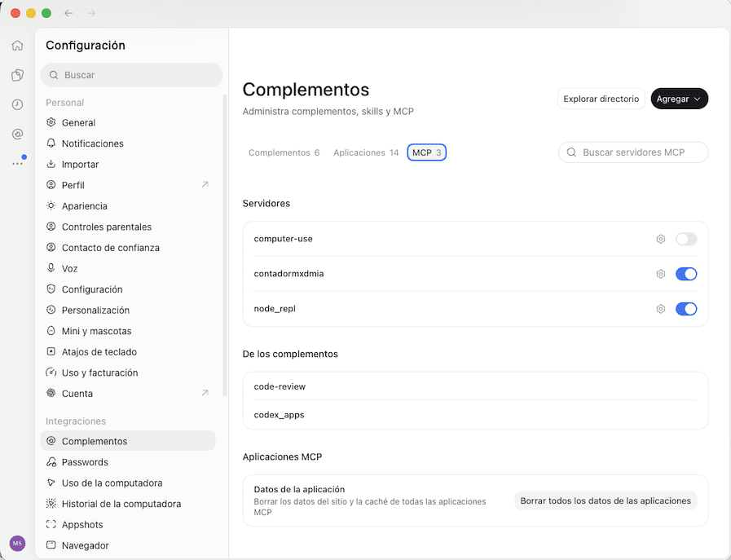The image size is (731, 560).
Task: Select Complementos in the sidebar
Action: coord(128,441)
